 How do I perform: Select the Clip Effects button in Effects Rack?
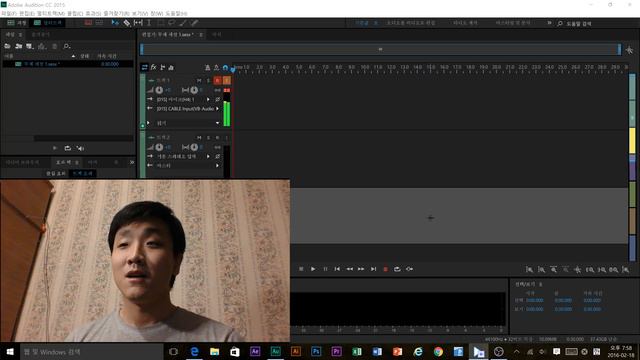56,173
